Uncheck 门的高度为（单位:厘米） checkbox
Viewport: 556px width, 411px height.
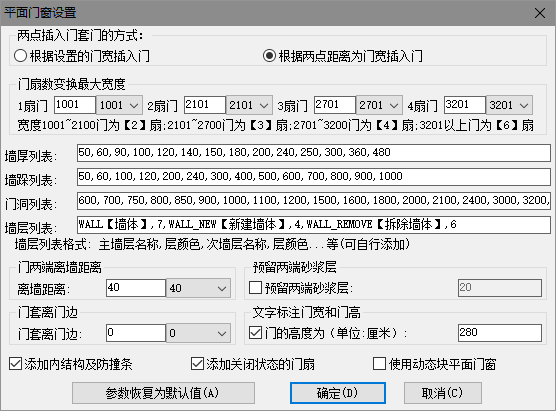coord(328,333)
